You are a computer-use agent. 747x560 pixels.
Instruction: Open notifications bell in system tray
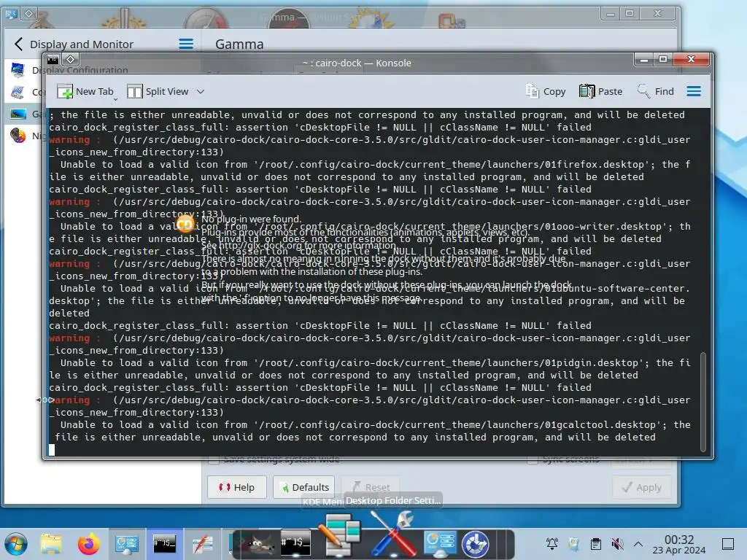coord(552,544)
